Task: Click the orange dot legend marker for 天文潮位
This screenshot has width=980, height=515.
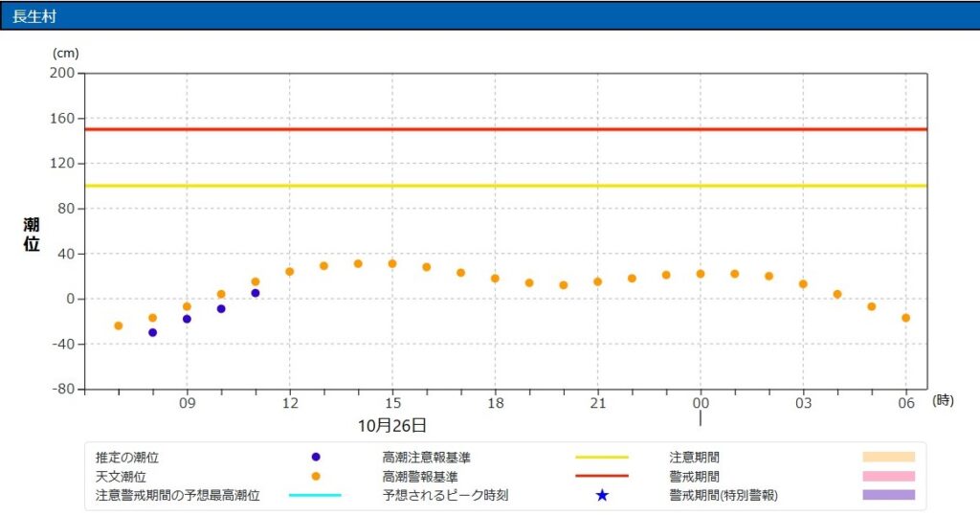Action: click(316, 477)
